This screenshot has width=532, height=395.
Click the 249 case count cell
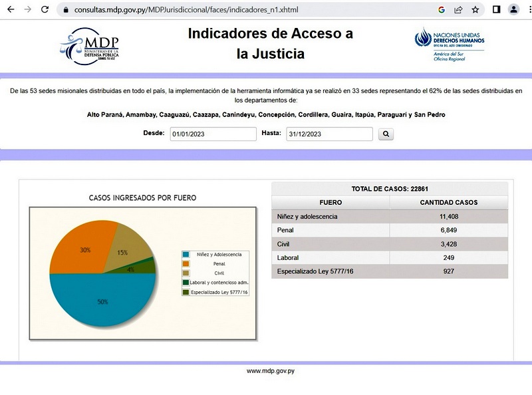[449, 257]
